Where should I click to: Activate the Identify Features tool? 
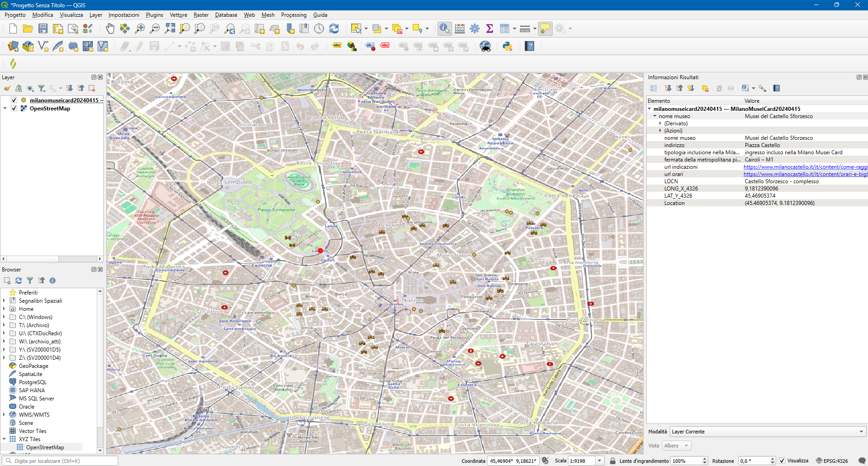444,29
